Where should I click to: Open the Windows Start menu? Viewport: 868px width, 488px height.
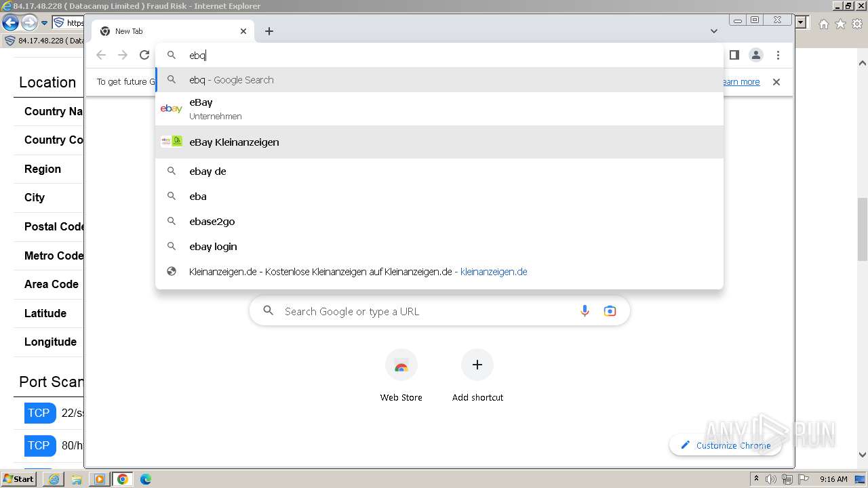point(19,479)
